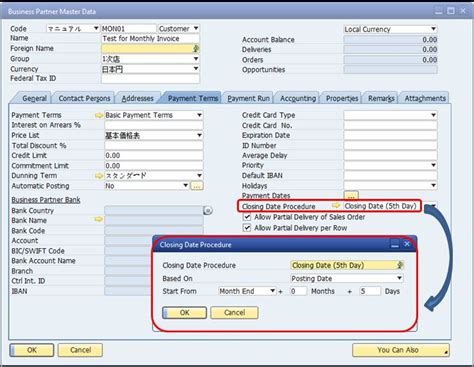This screenshot has width=474, height=367.
Task: Click main window Cancel button
Action: [x=80, y=350]
